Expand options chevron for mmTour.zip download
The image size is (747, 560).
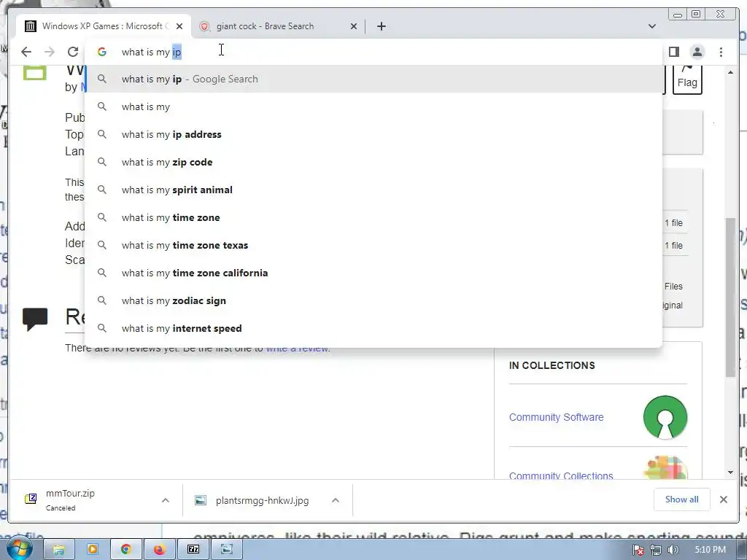(166, 500)
